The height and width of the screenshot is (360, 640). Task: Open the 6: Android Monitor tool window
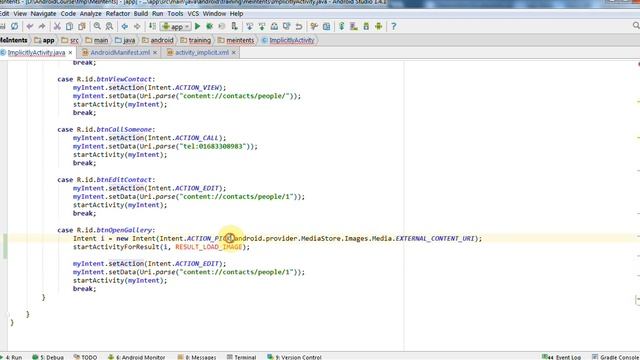pyautogui.click(x=137, y=357)
